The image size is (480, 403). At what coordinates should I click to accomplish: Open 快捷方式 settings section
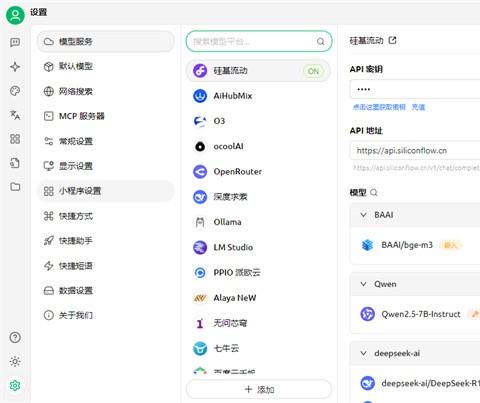click(105, 216)
